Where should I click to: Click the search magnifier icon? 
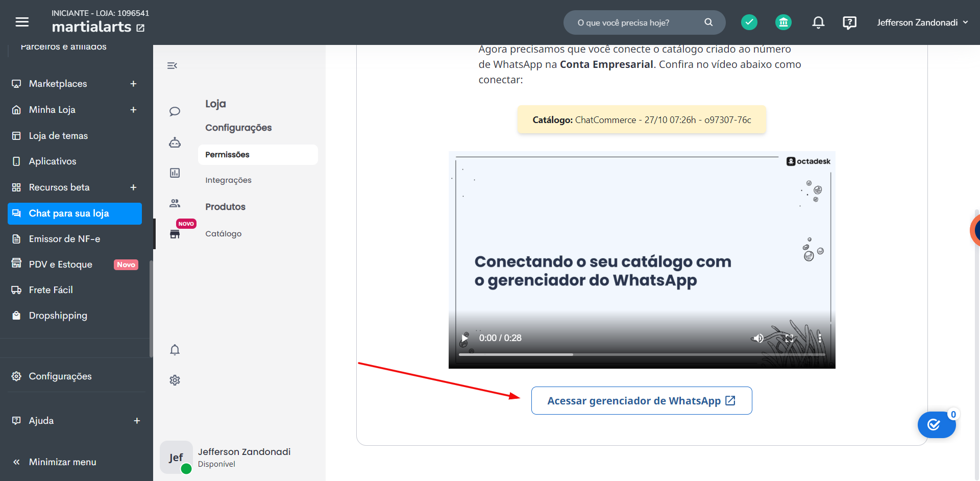[x=708, y=22]
